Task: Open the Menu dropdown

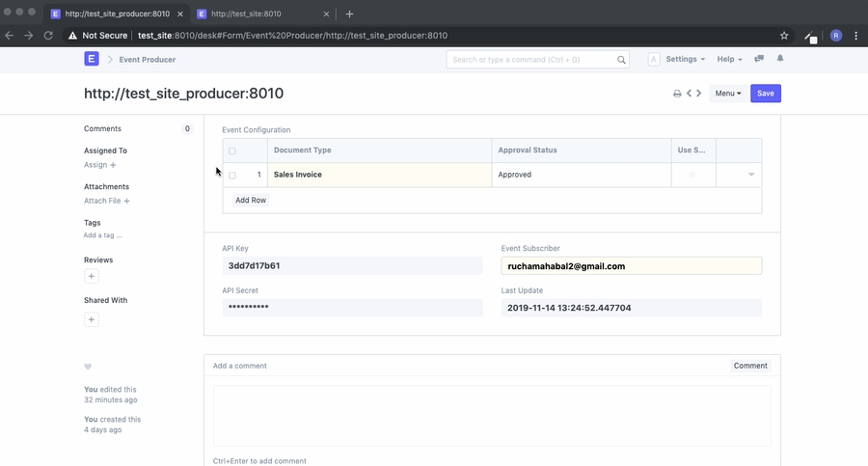Action: (x=727, y=94)
